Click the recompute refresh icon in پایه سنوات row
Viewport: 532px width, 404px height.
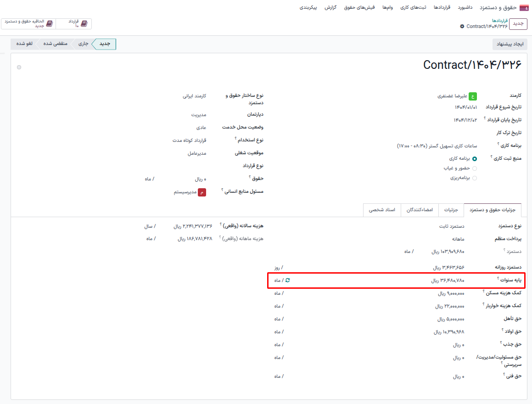(x=287, y=280)
